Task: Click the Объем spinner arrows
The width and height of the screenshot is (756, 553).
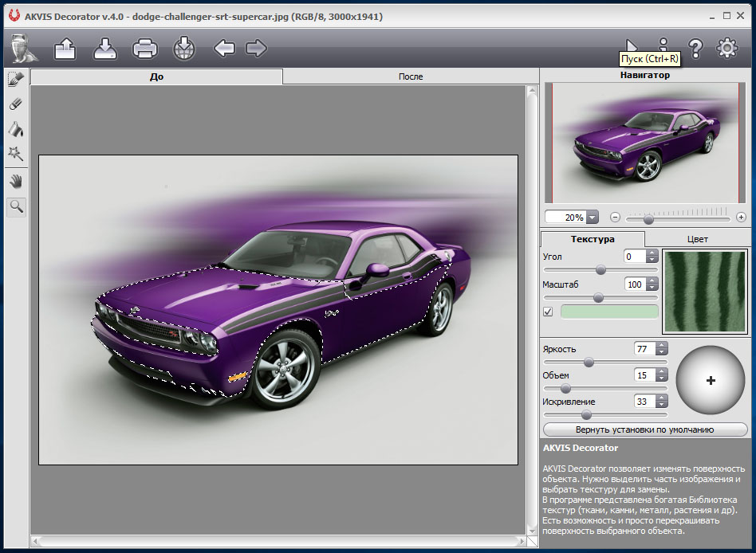Action: tap(662, 375)
